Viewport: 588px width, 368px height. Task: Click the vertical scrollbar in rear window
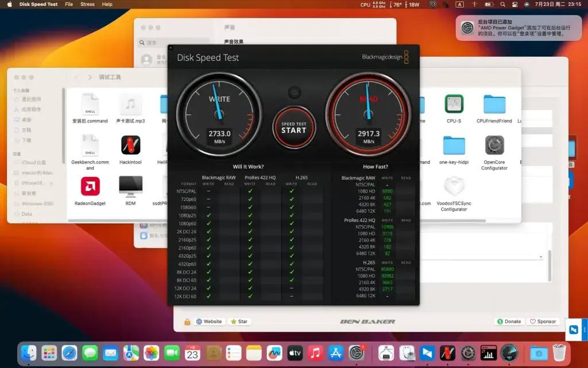pos(550,265)
